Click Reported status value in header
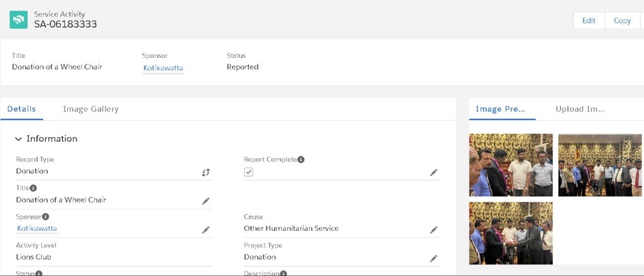The width and height of the screenshot is (644, 276). pos(242,67)
